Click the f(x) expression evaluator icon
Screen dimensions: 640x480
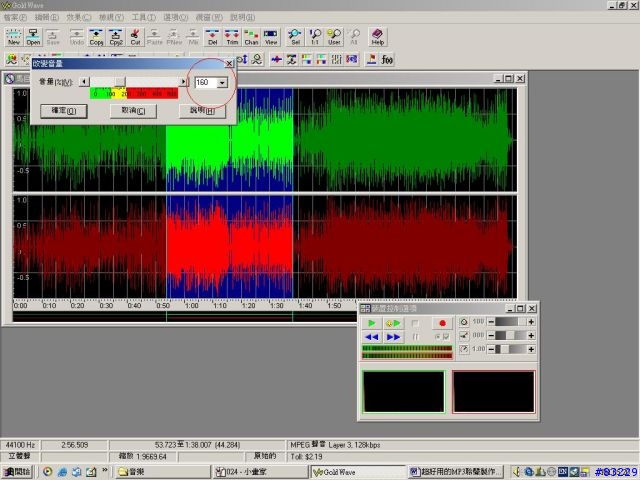(x=387, y=60)
